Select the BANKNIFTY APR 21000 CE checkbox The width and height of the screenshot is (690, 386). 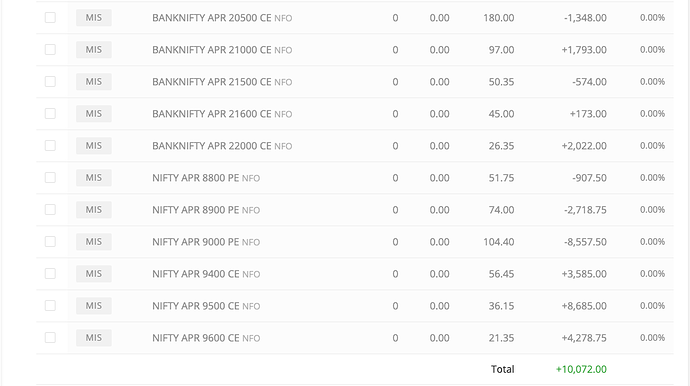(50, 50)
